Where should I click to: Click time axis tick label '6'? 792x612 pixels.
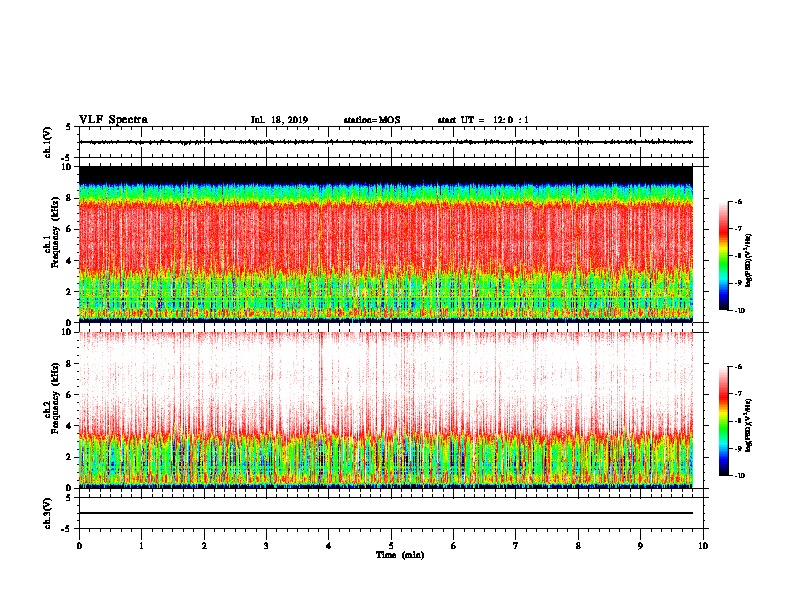(x=454, y=546)
